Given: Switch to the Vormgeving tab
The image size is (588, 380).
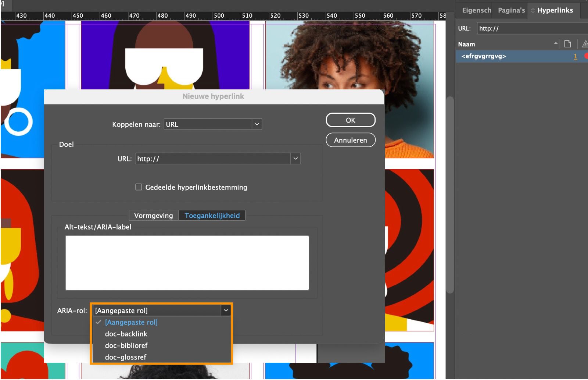Looking at the screenshot, I should coord(154,216).
